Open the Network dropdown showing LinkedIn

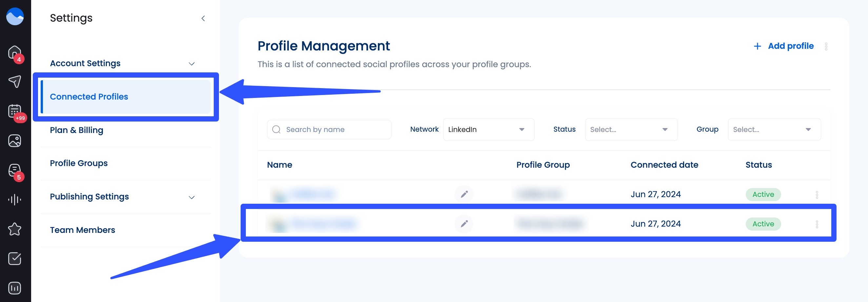(488, 129)
